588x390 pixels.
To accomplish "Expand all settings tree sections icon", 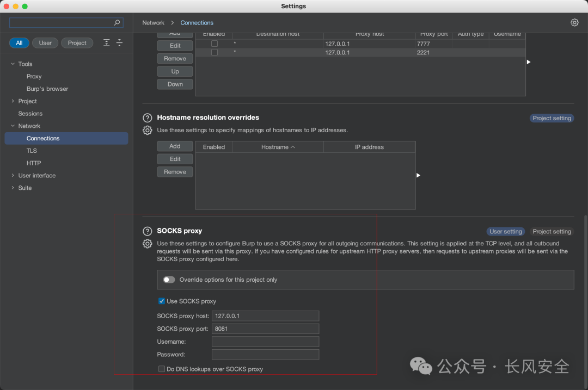I will pyautogui.click(x=107, y=43).
